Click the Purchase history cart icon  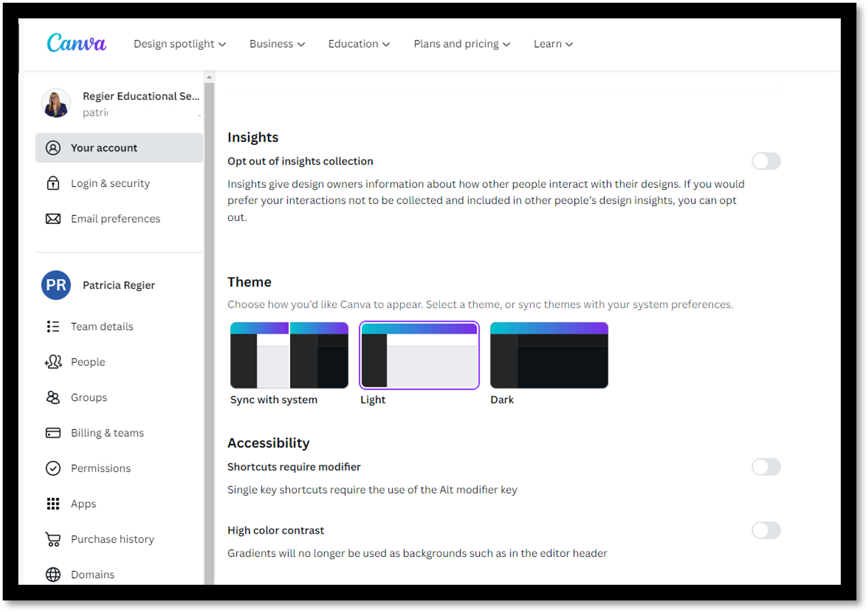click(x=53, y=539)
